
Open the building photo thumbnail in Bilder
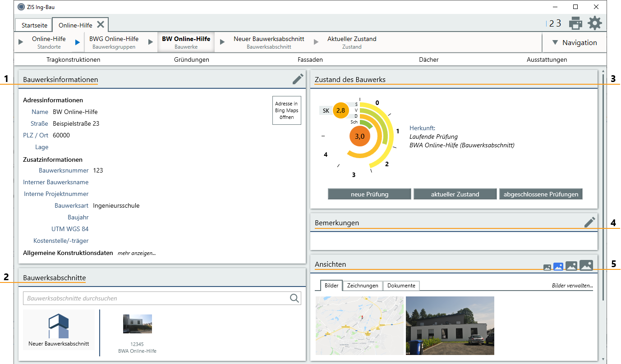450,326
